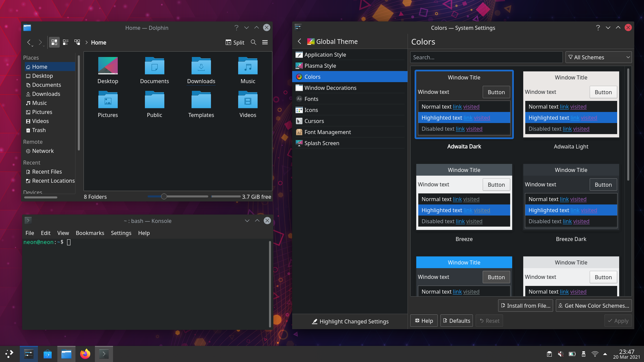644x362 pixels.
Task: Open the Desktop folder in Dolphin
Action: [108, 70]
